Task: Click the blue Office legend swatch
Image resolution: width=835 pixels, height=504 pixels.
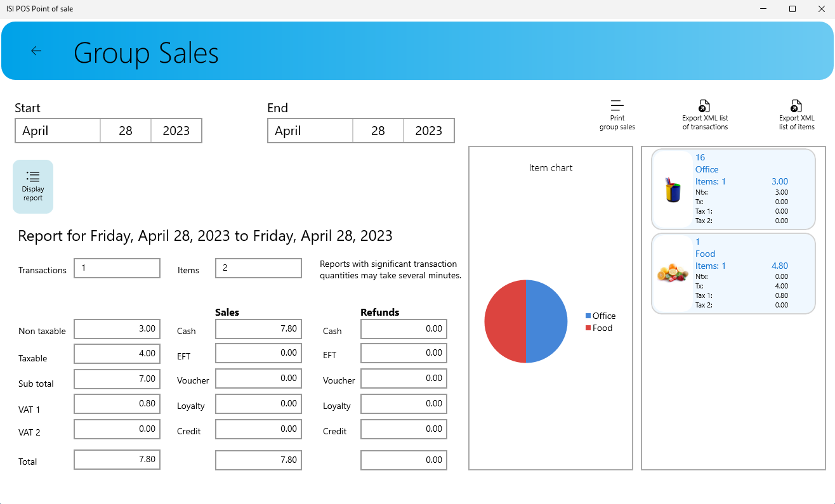Action: (x=588, y=316)
